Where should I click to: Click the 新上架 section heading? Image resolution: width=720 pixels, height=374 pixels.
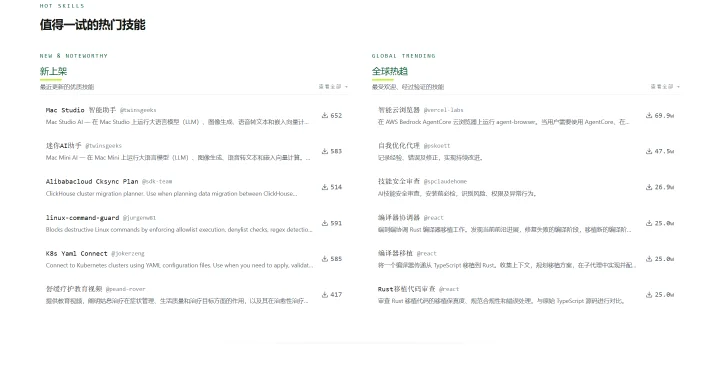(53, 71)
